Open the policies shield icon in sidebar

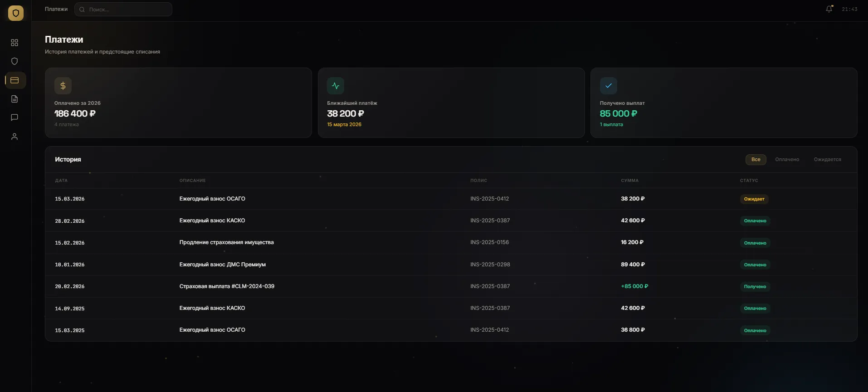(15, 61)
